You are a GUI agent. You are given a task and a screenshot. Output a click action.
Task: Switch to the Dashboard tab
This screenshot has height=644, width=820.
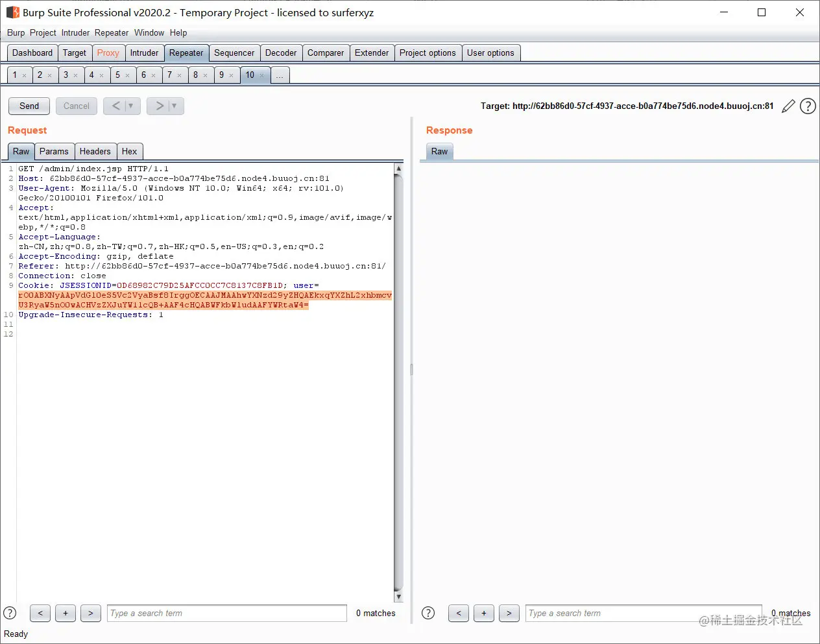(32, 53)
